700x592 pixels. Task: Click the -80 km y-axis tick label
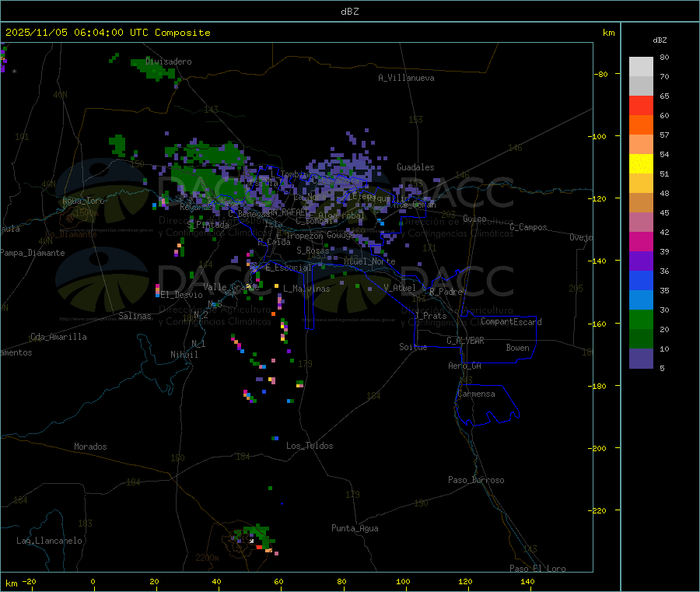pos(601,74)
